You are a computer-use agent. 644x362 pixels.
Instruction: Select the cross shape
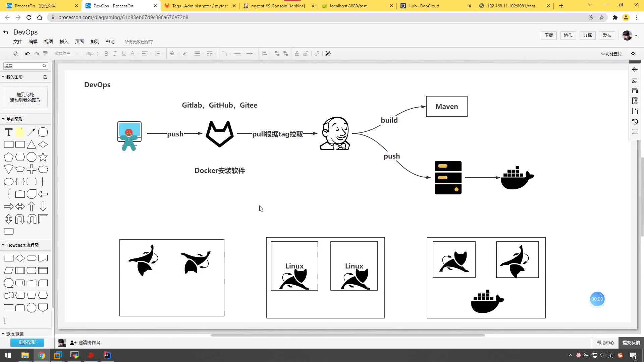pos(32,169)
